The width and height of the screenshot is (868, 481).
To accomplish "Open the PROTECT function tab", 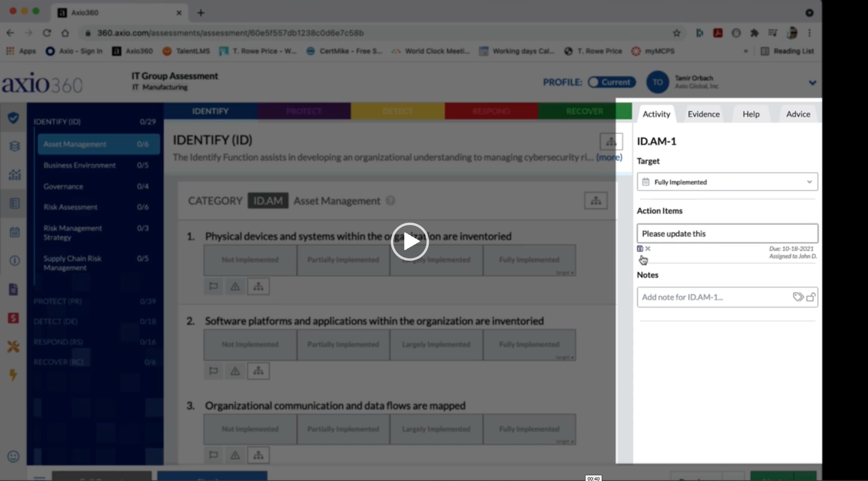I will click(x=304, y=111).
